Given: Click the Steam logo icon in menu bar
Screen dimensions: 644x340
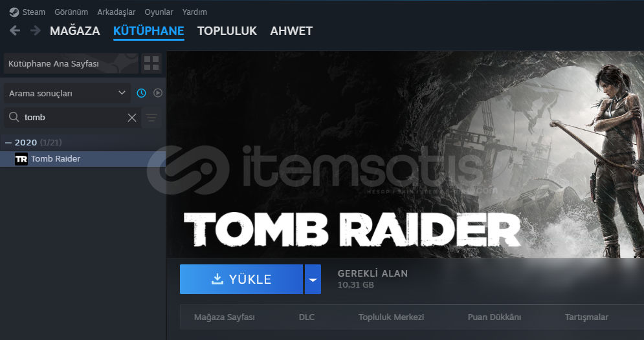Looking at the screenshot, I should pyautogui.click(x=14, y=12).
